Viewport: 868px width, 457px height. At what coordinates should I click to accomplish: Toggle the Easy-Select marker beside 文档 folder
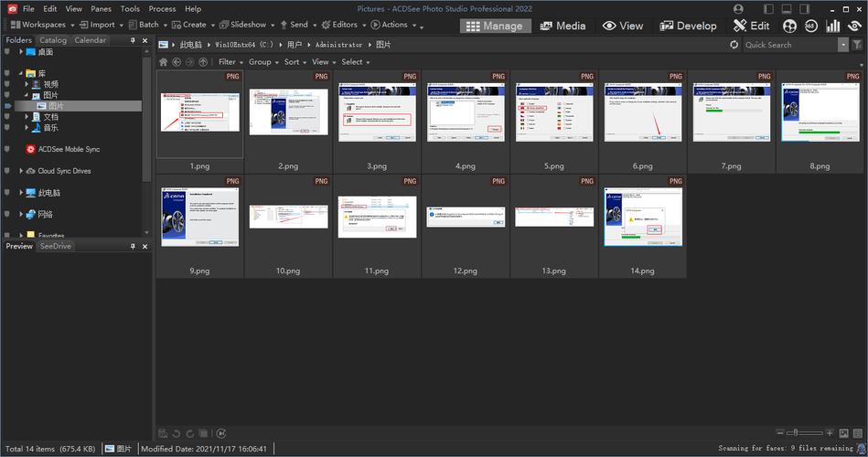7,116
